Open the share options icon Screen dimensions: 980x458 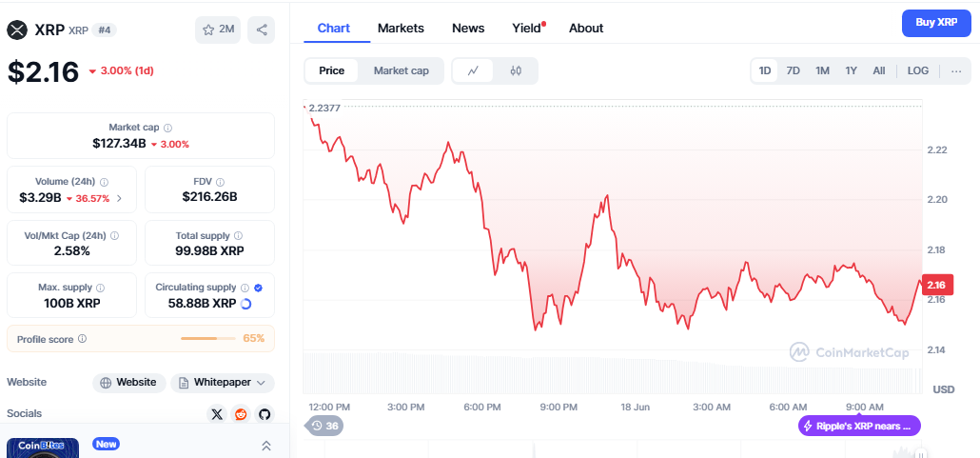click(x=262, y=30)
